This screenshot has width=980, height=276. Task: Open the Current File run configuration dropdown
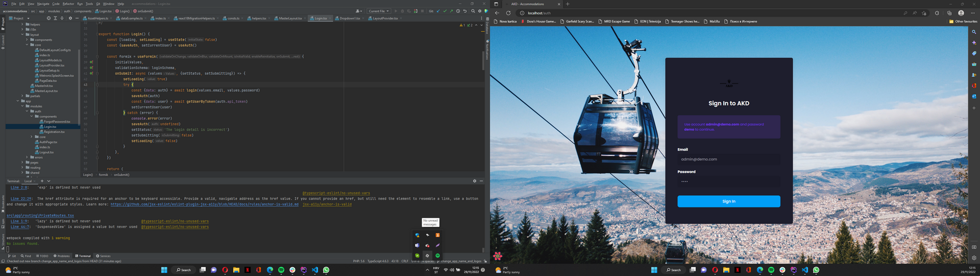tap(379, 11)
